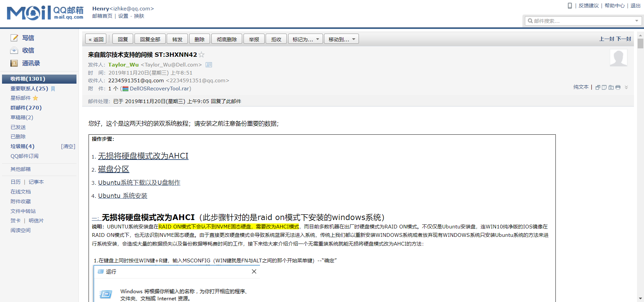Click the 举报 report button

tap(254, 39)
